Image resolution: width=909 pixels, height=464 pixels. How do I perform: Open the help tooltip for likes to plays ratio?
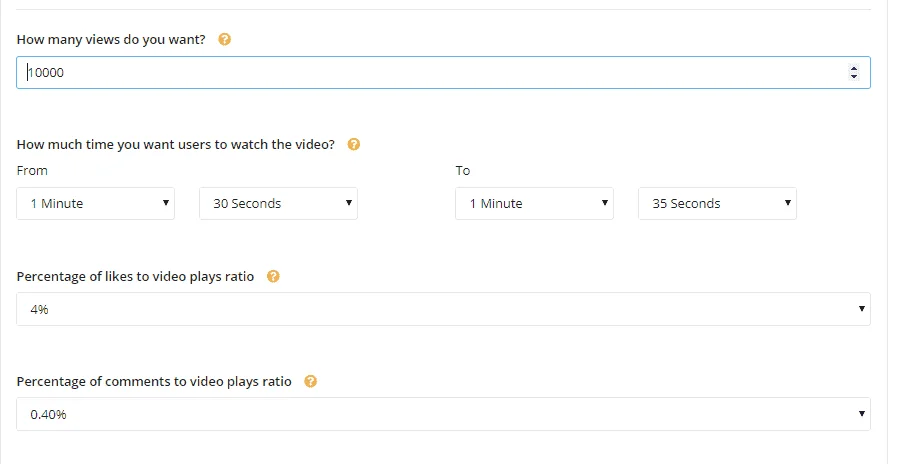[x=273, y=277]
